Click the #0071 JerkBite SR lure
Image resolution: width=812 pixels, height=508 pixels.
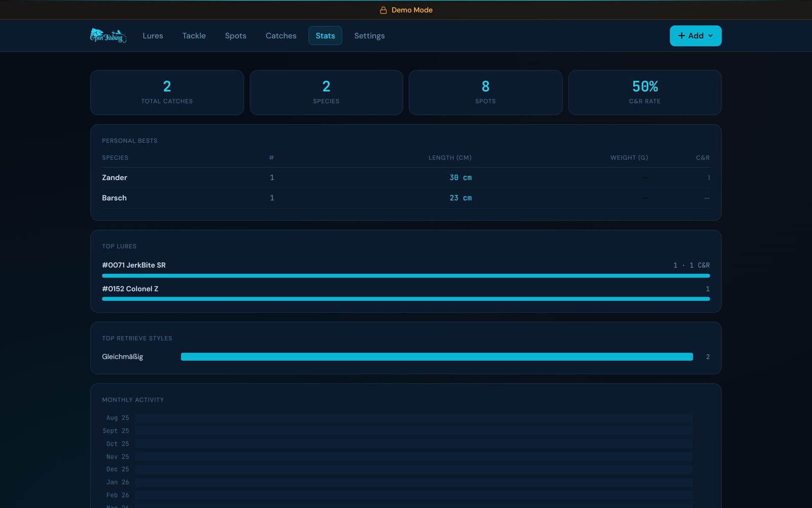click(134, 265)
